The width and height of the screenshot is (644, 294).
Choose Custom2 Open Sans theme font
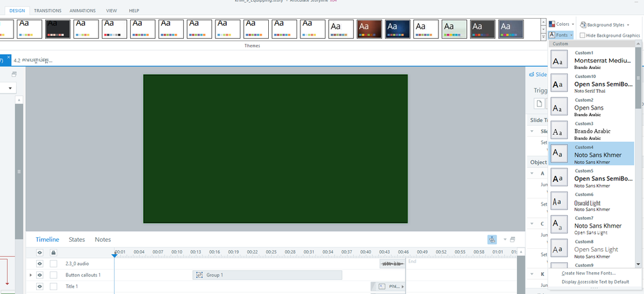(591, 107)
